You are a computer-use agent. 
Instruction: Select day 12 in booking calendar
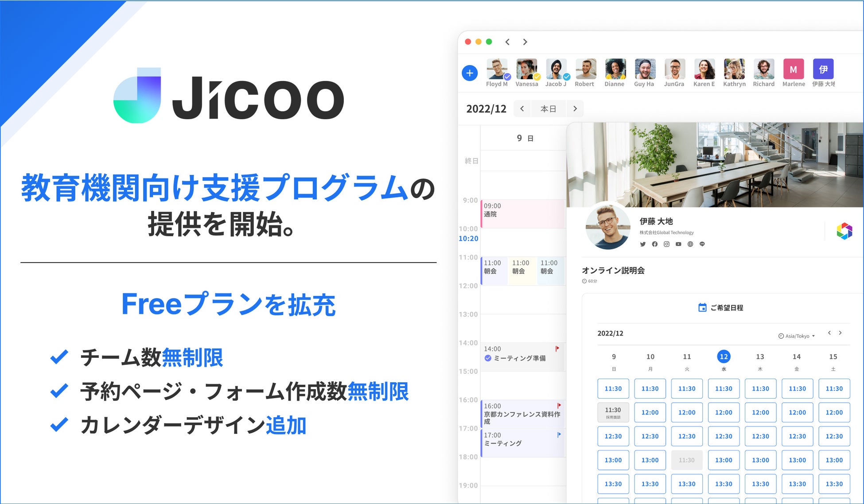tap(724, 357)
